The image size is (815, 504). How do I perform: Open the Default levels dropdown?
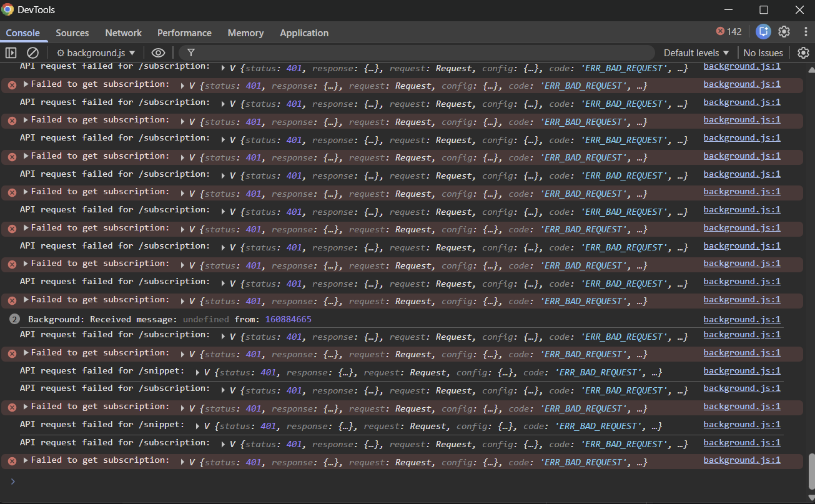click(x=696, y=53)
